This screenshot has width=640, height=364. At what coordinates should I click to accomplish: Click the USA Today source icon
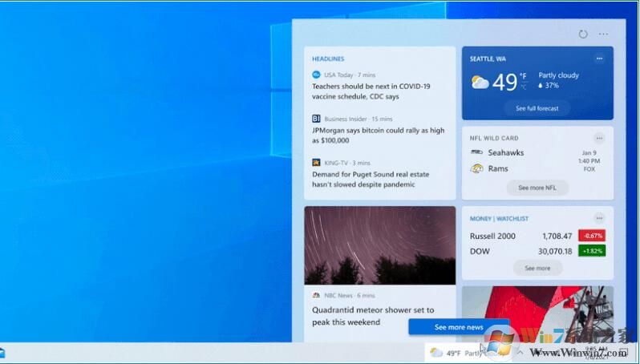(316, 75)
